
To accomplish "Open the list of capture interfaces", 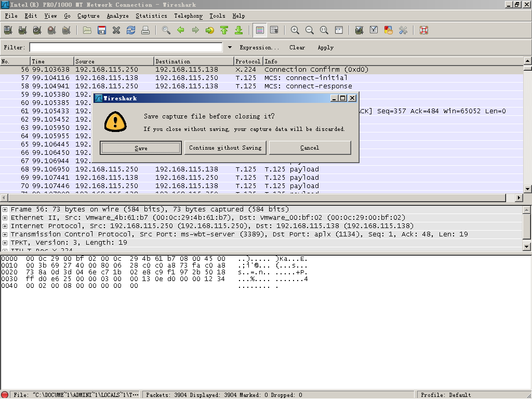I will 8,30.
